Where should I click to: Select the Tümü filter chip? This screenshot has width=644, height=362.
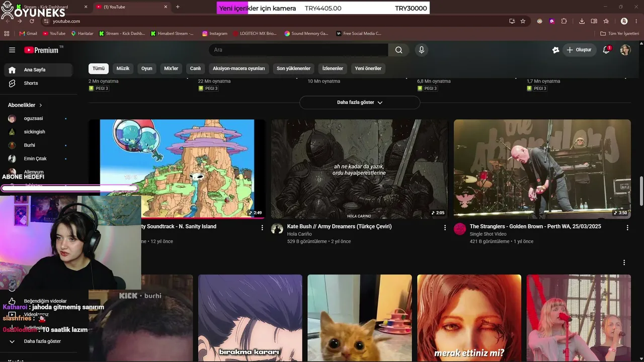[99, 68]
